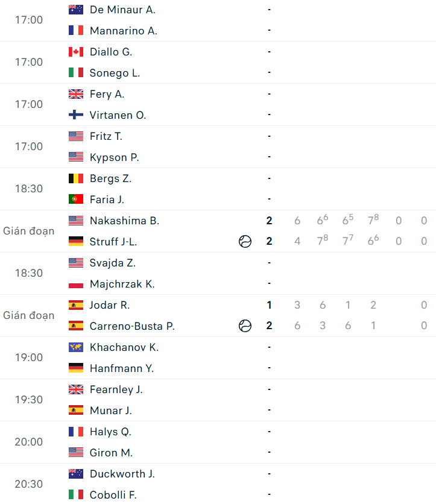Click the serving ball icon beside Carreno-Busta P.
436x504 pixels.
245,326
